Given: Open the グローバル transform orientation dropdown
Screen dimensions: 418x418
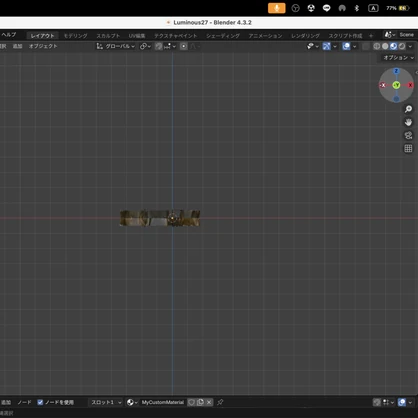Looking at the screenshot, I should click(116, 46).
